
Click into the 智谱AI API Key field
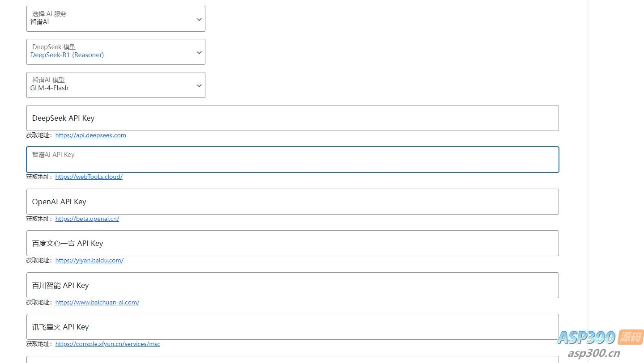click(292, 160)
